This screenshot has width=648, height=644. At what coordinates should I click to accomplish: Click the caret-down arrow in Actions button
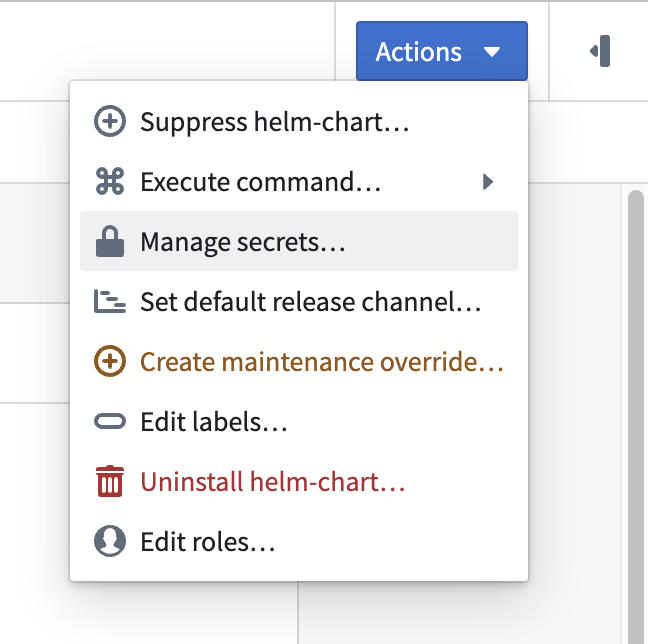pyautogui.click(x=492, y=52)
